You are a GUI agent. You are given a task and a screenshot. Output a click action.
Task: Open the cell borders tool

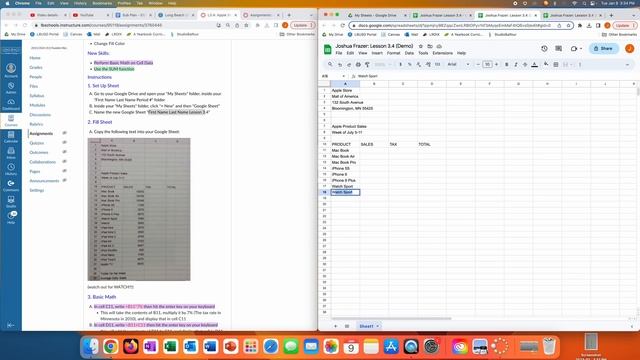pyautogui.click(x=556, y=64)
